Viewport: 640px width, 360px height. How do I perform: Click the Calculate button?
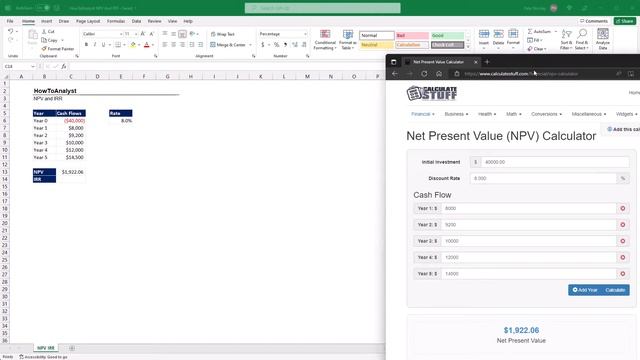615,290
